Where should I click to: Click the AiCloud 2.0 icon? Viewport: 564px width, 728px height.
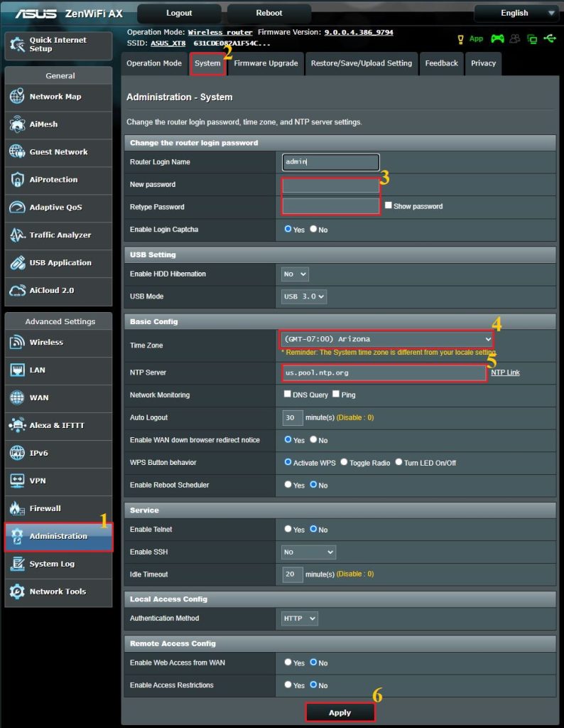[17, 291]
